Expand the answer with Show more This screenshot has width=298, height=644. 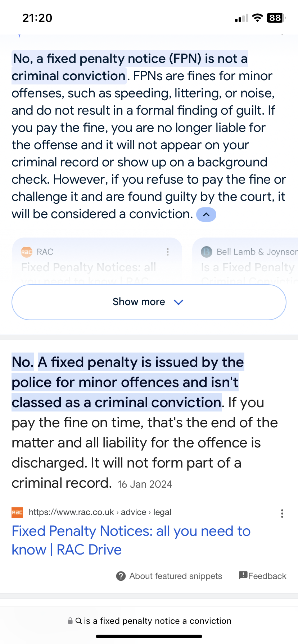149,302
